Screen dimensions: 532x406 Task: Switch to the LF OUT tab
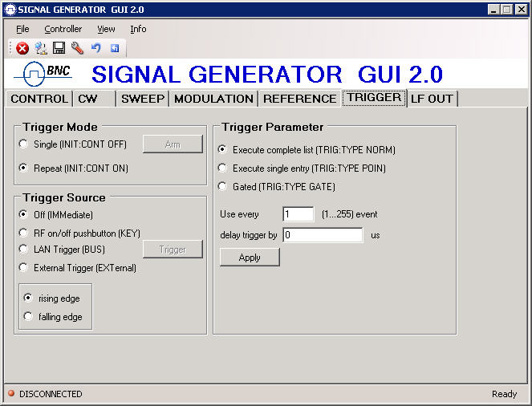point(432,99)
